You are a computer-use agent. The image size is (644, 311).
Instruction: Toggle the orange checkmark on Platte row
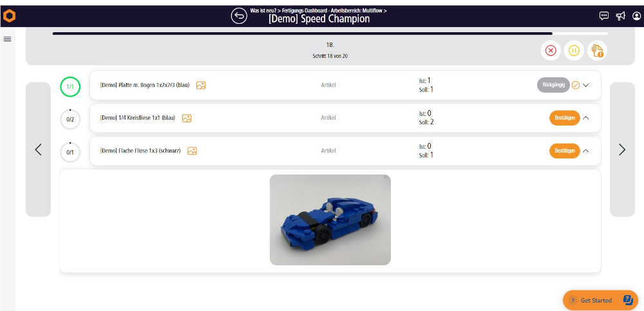[x=576, y=85]
